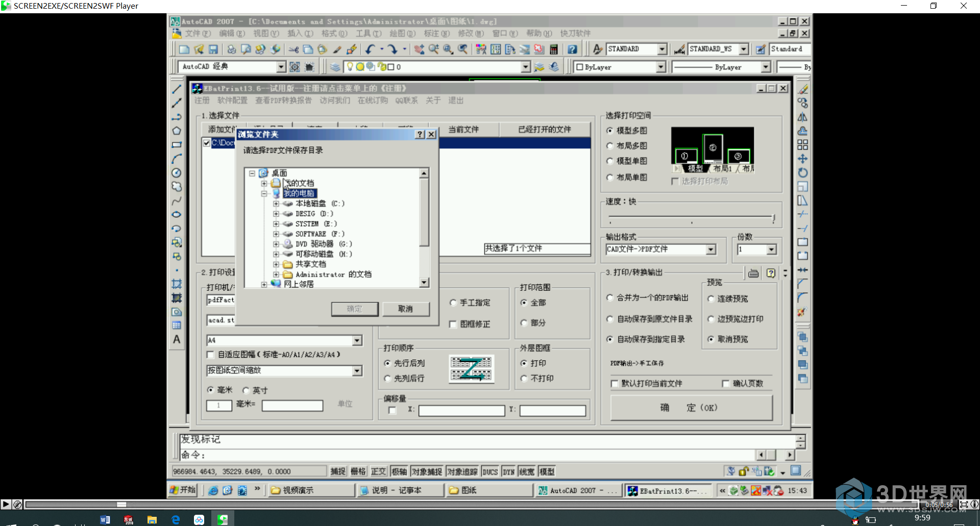This screenshot has height=526, width=980.
Task: Open the Layer Properties Manager icon
Action: click(x=335, y=67)
